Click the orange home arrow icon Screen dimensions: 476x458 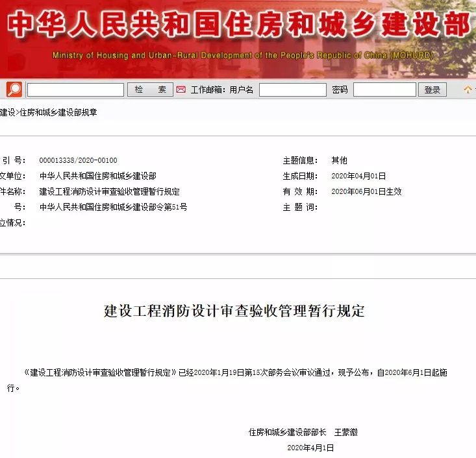click(x=468, y=90)
